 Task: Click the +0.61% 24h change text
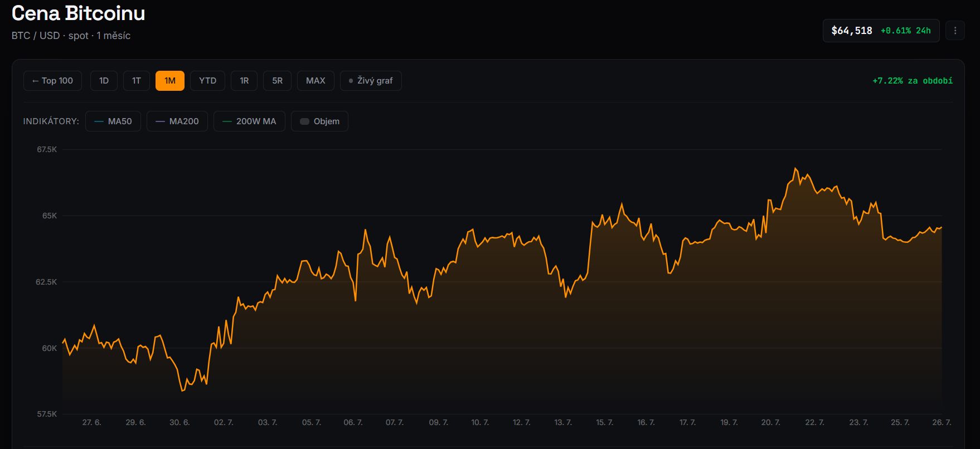(x=906, y=31)
